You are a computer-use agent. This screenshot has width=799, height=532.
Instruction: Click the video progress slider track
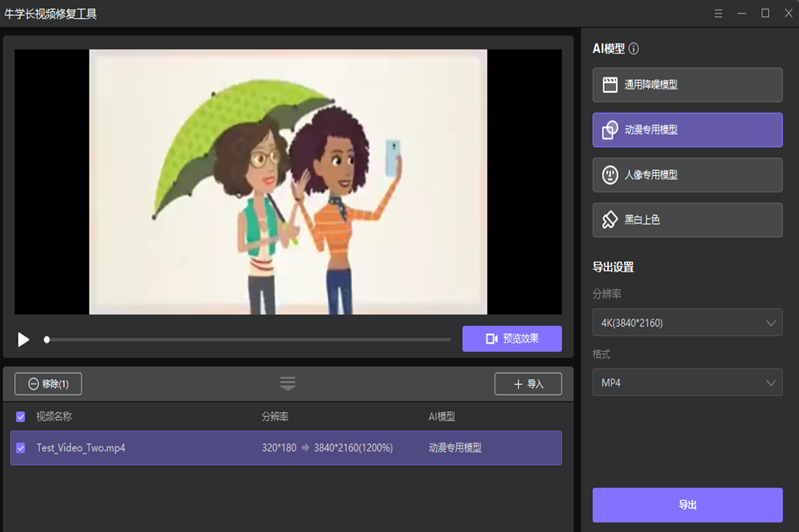coord(248,339)
